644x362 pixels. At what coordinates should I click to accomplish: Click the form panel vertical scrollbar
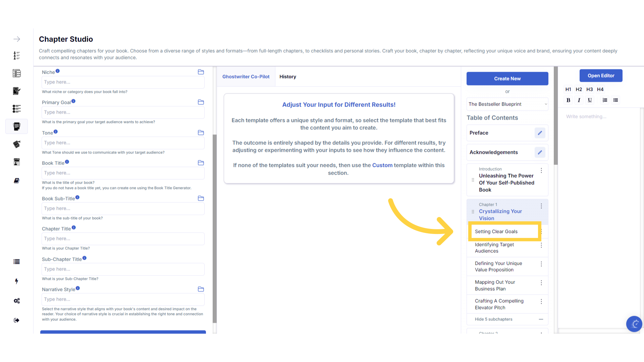(x=215, y=228)
